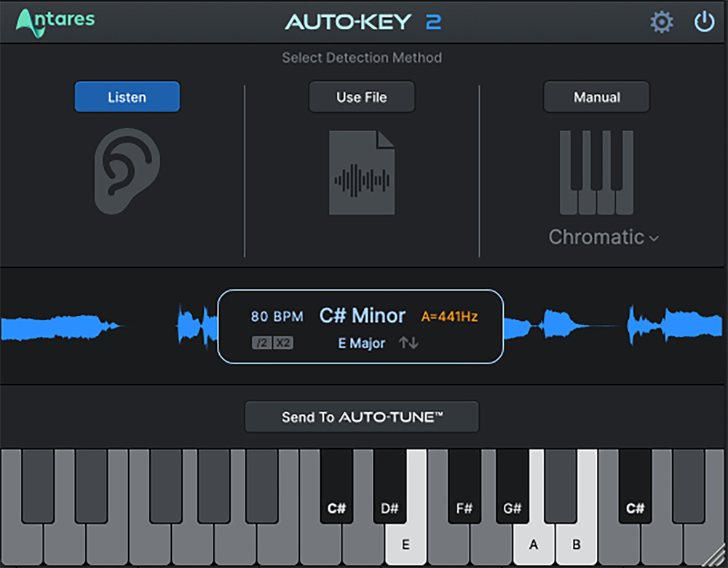The height and width of the screenshot is (568, 728).
Task: Swap relative key with arrows icon
Action: [408, 343]
